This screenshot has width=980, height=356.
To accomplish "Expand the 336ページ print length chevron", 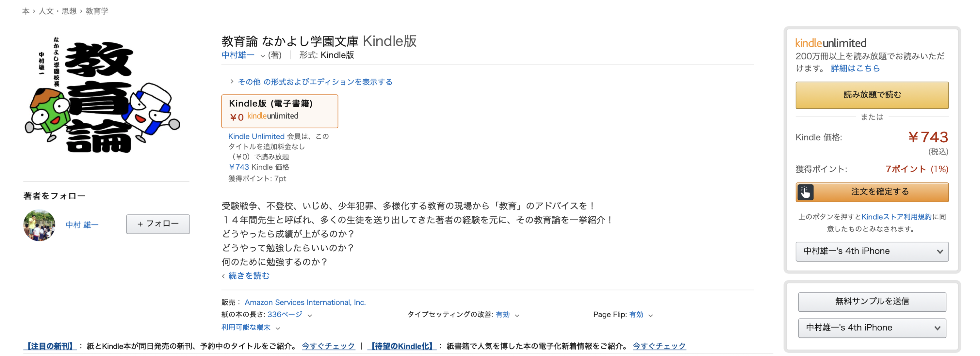I will [310, 315].
